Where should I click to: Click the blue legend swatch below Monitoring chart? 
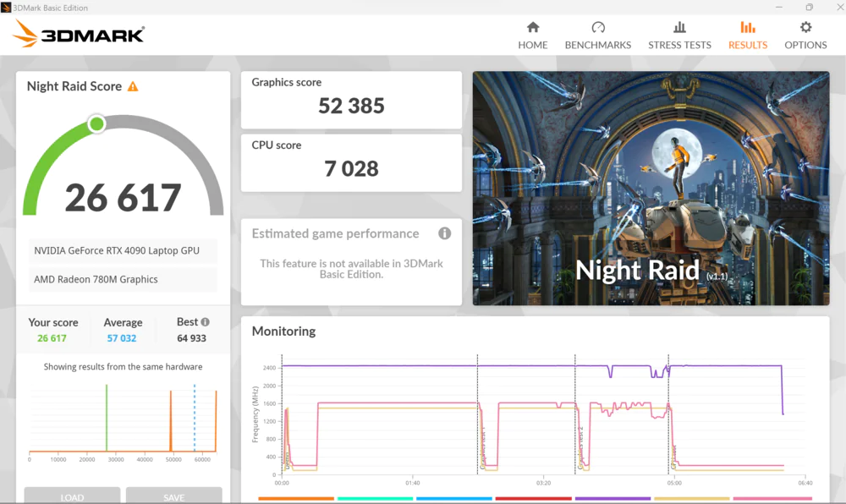point(454,499)
